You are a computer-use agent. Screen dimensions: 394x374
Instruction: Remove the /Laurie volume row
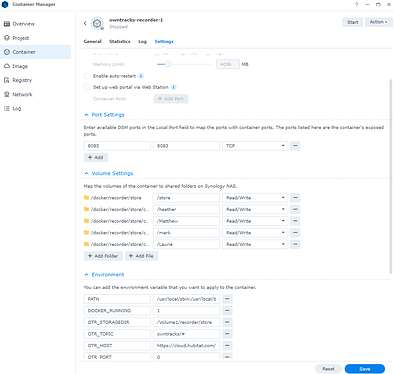(x=295, y=244)
